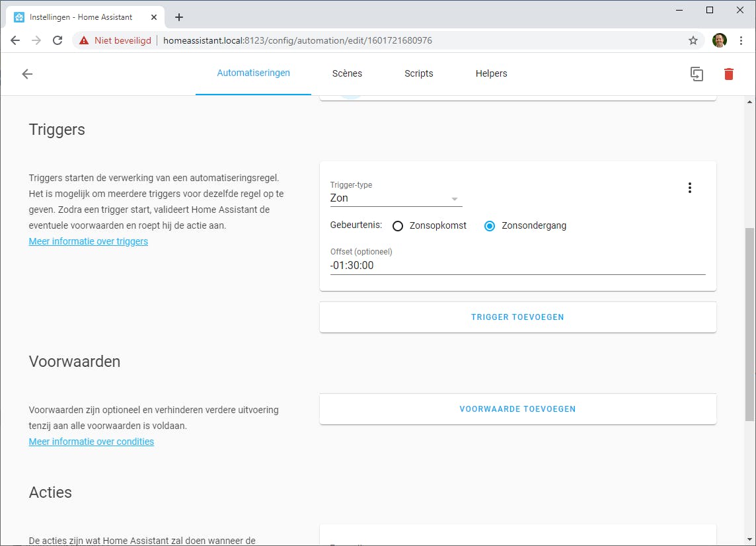
Task: Reload the page with the refresh icon
Action: (57, 40)
